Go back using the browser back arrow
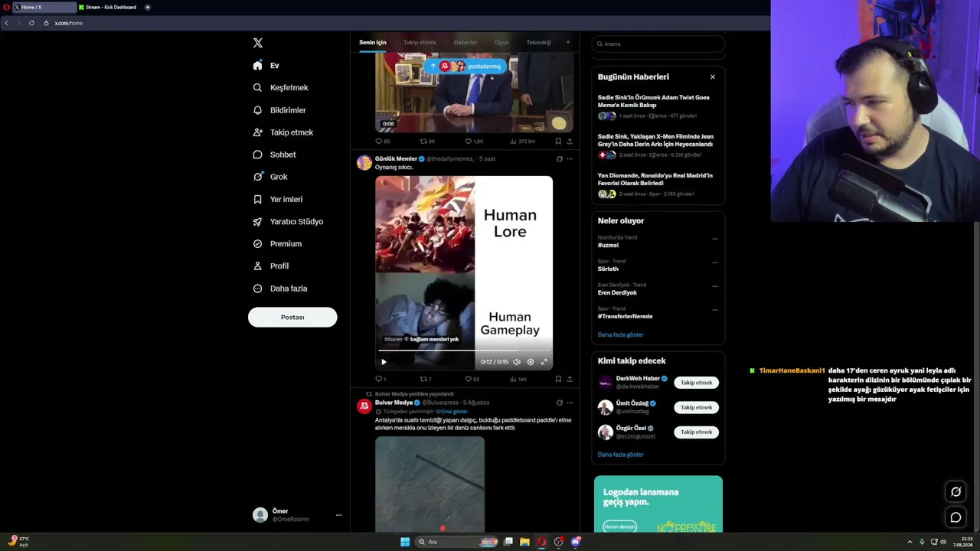This screenshot has width=980, height=551. pyautogui.click(x=7, y=23)
